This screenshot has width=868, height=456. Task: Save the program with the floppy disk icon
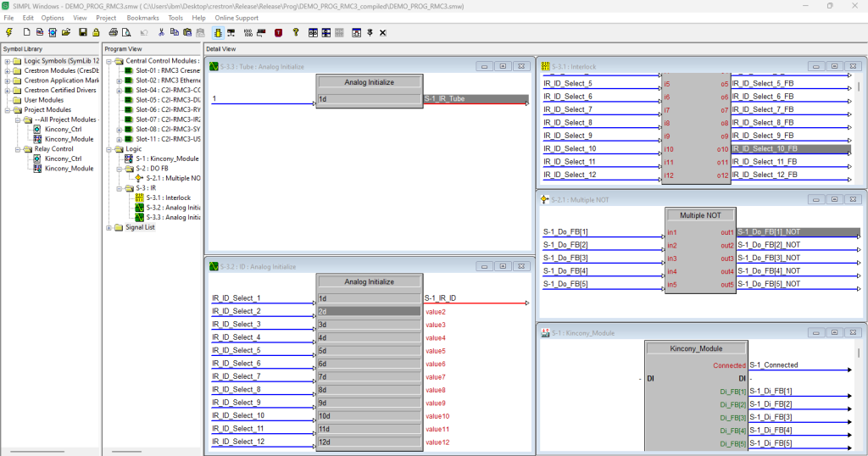click(x=83, y=33)
